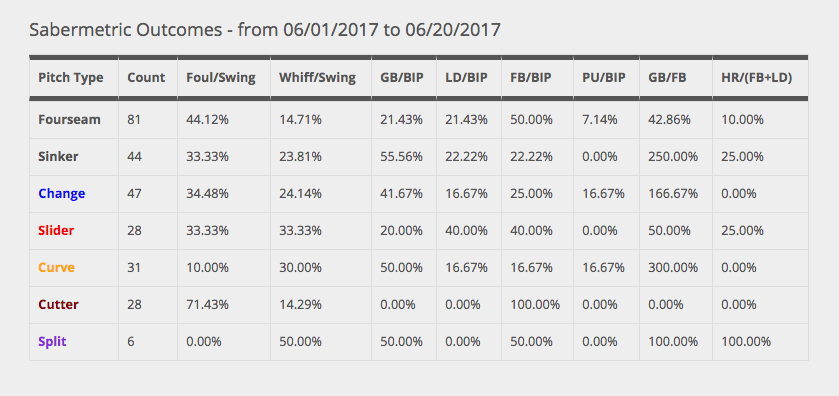
Task: Click the LD/BIP column header
Action: click(467, 78)
